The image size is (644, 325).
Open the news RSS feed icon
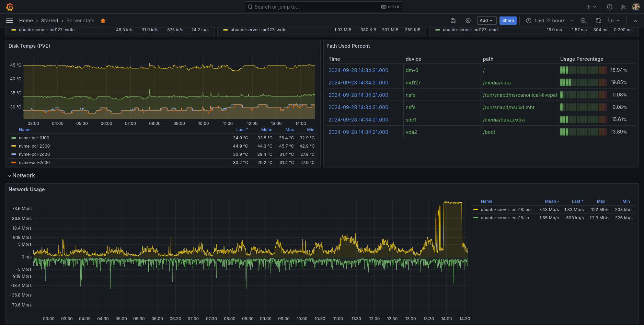pyautogui.click(x=623, y=7)
